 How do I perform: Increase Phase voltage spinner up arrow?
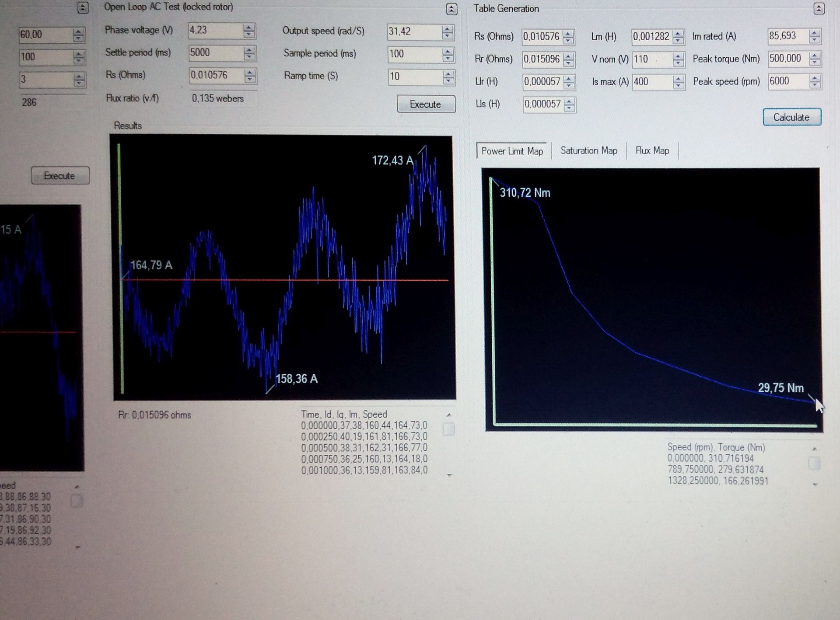249,28
